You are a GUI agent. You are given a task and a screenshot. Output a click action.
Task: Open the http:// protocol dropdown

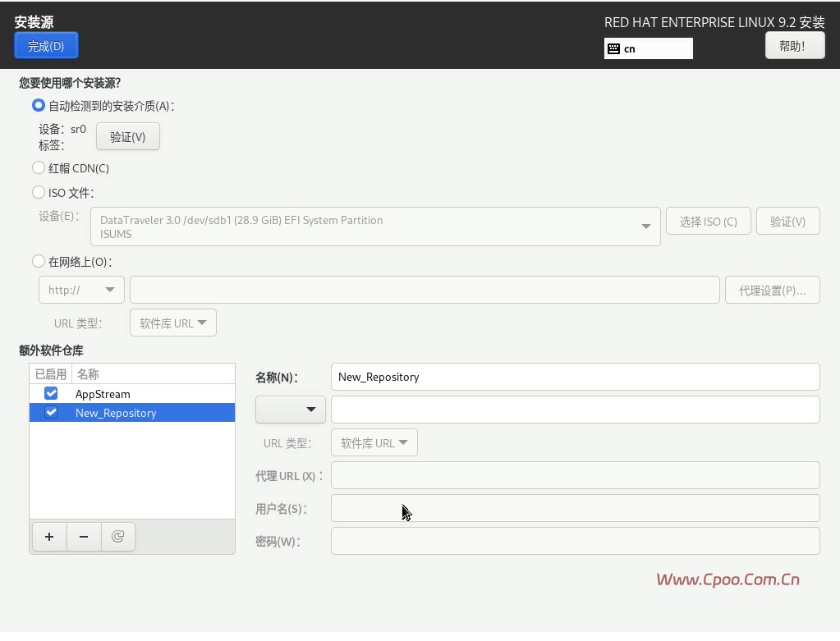(x=81, y=290)
